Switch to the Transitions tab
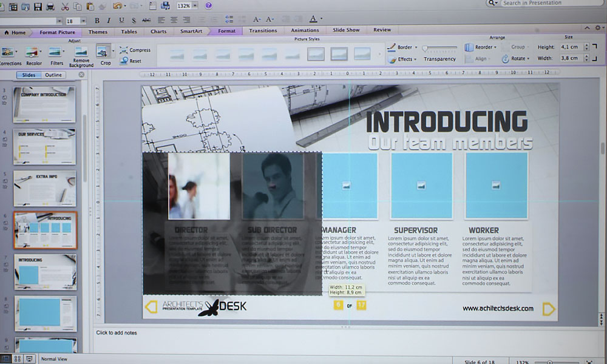 (x=263, y=30)
